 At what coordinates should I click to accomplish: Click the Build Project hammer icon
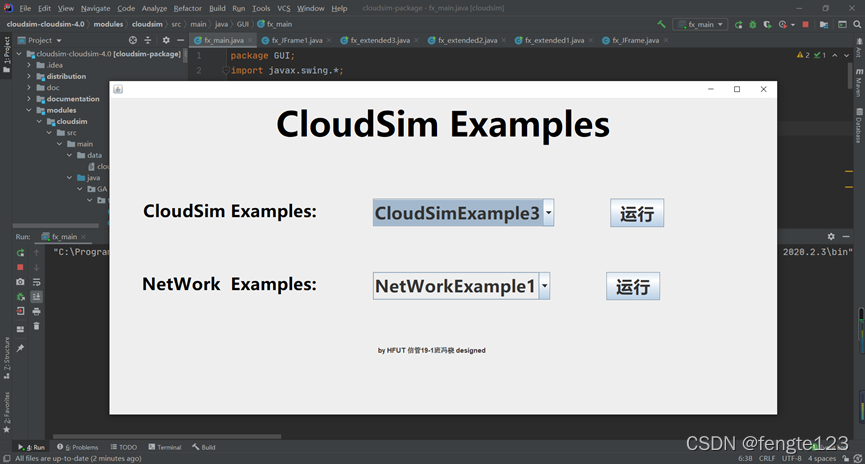point(661,24)
